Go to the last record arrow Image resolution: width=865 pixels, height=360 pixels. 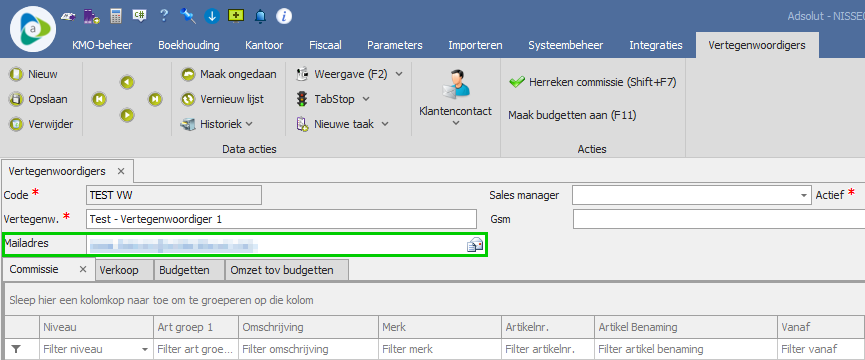[155, 99]
